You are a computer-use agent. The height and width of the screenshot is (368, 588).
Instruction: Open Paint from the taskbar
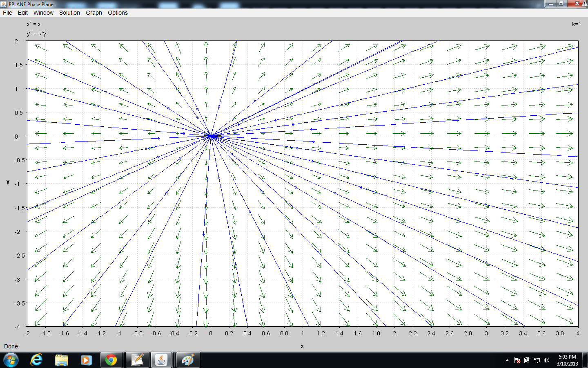click(x=187, y=360)
